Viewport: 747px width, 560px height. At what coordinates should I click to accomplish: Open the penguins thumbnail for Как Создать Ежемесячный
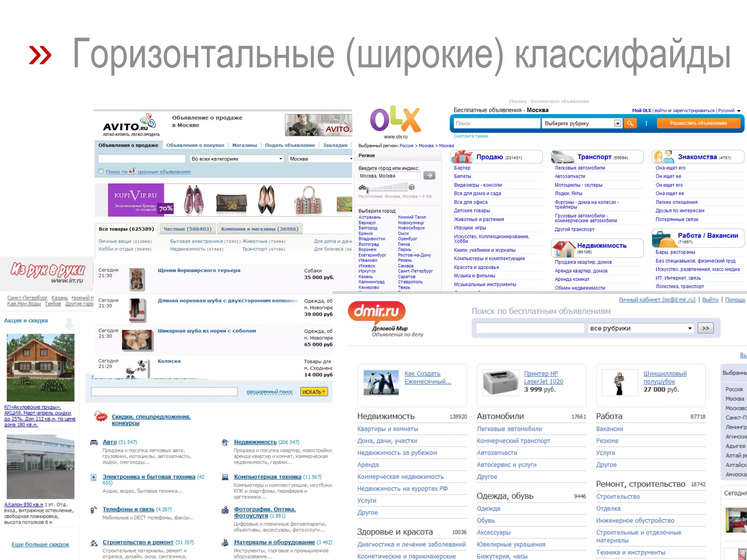[x=381, y=382]
